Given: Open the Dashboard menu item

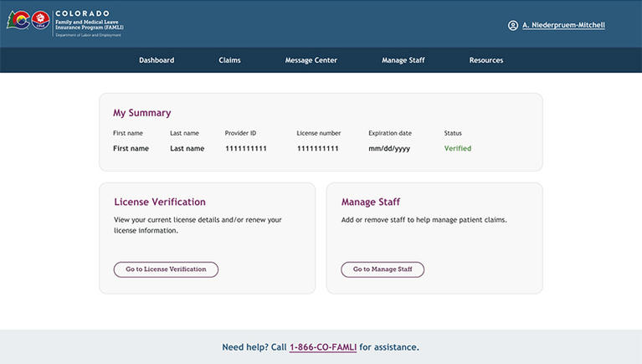Looking at the screenshot, I should (157, 60).
